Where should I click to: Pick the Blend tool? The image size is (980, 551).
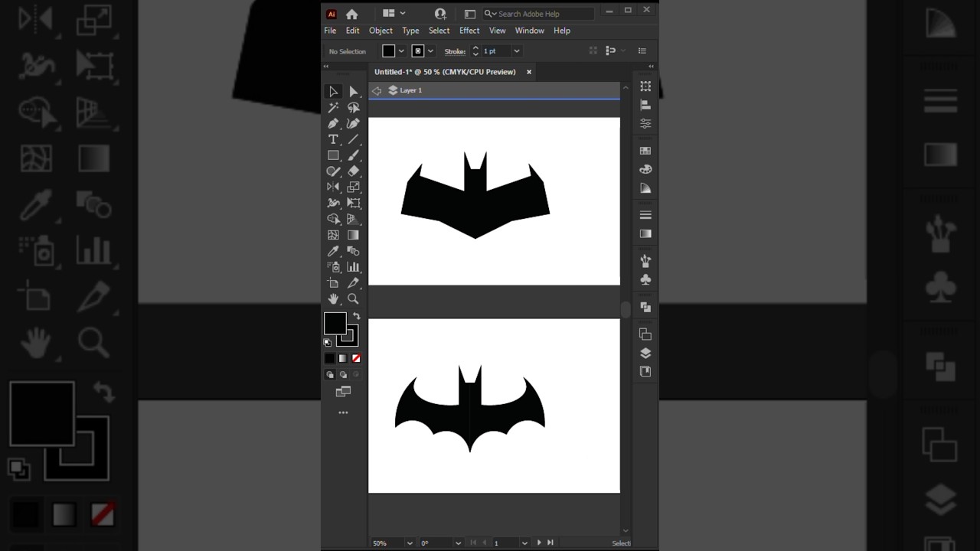[x=353, y=251]
